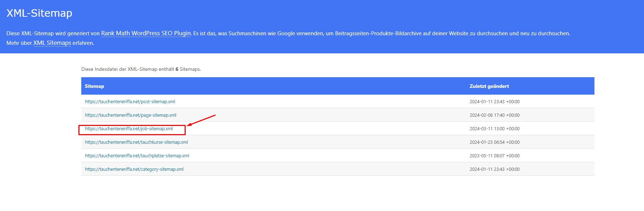Click the sitemap count text line
This screenshot has width=644, height=211.
tap(141, 69)
